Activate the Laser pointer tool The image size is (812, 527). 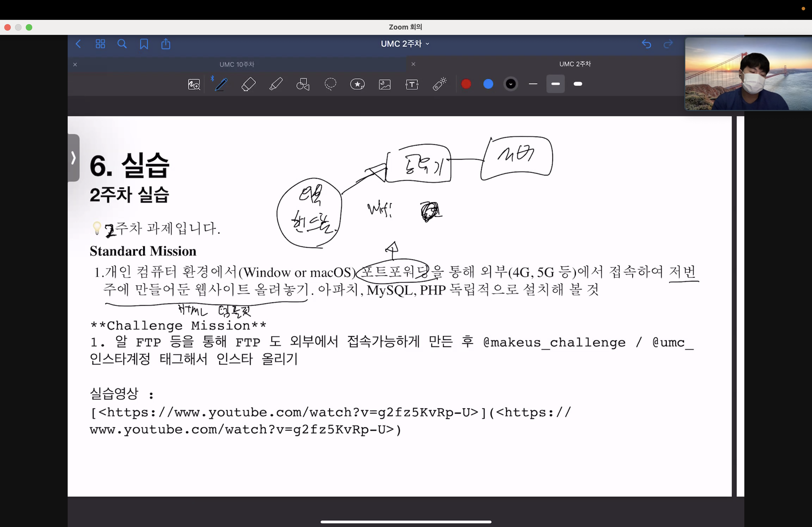440,84
